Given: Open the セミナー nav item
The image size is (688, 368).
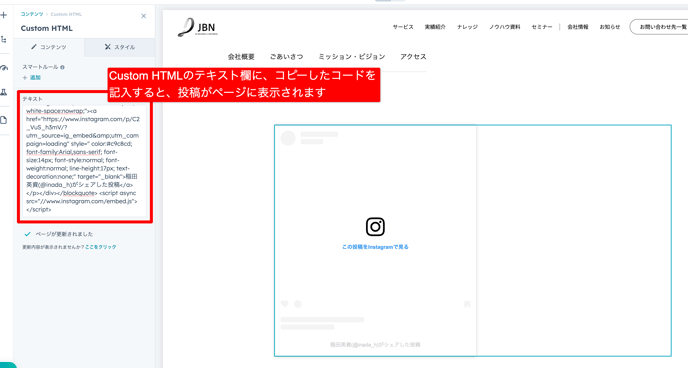Looking at the screenshot, I should (542, 27).
